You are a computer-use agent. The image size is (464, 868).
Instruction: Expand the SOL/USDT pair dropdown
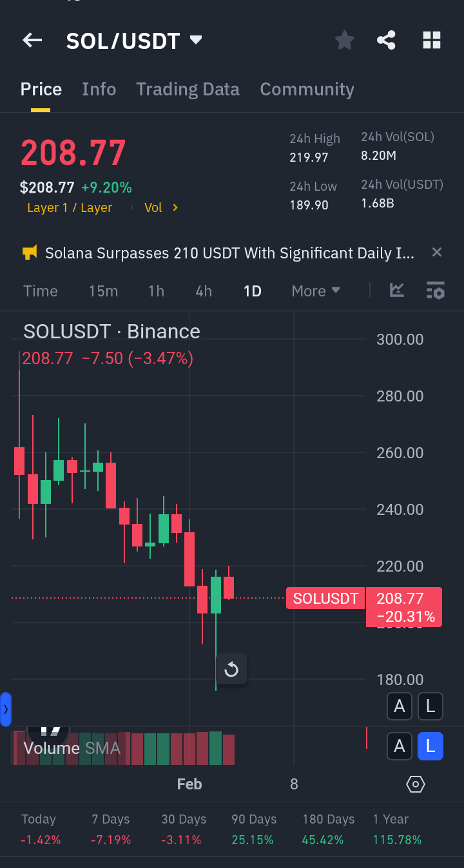tap(196, 41)
